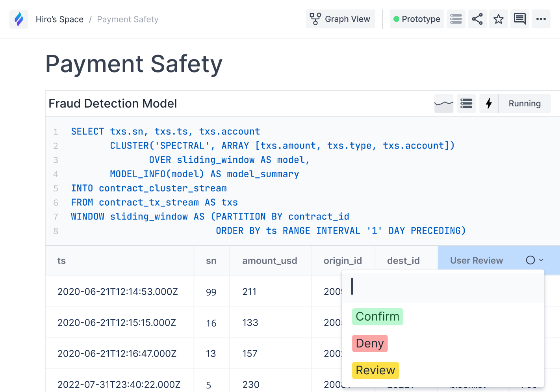The height and width of the screenshot is (392, 560).
Task: Navigate to Hiro's Space breadcrumb
Action: point(59,19)
